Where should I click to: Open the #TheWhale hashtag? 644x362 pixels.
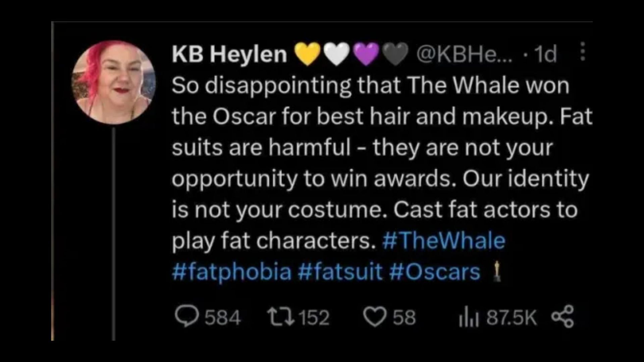point(443,241)
